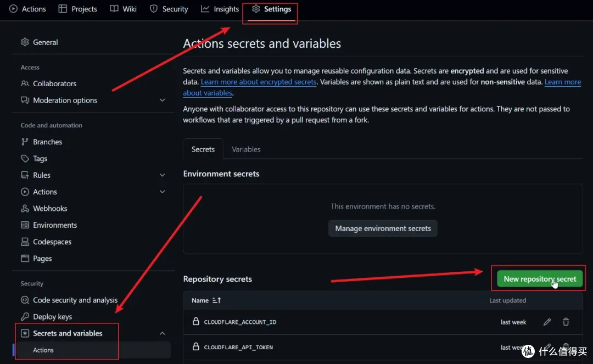Click Manage environment secrets button
The height and width of the screenshot is (364, 593).
click(x=383, y=228)
